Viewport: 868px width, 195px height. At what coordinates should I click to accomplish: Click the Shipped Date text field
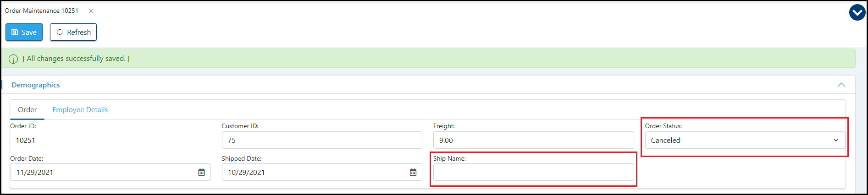pyautogui.click(x=314, y=172)
